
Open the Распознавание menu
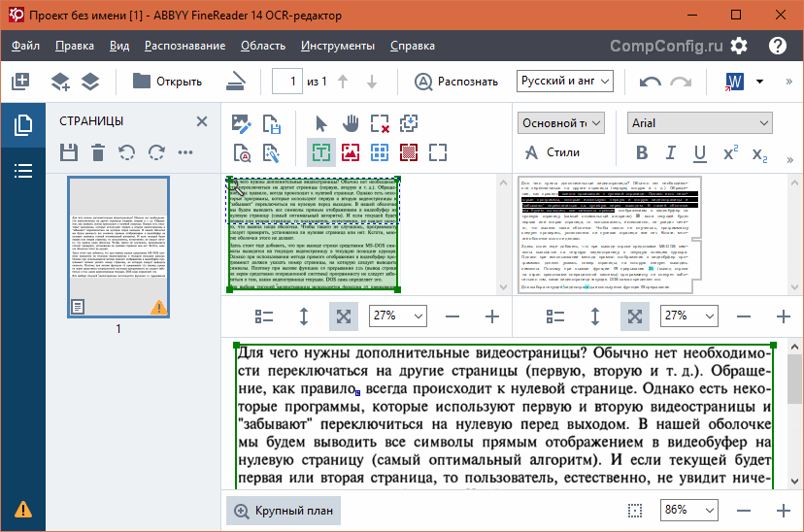pos(184,46)
